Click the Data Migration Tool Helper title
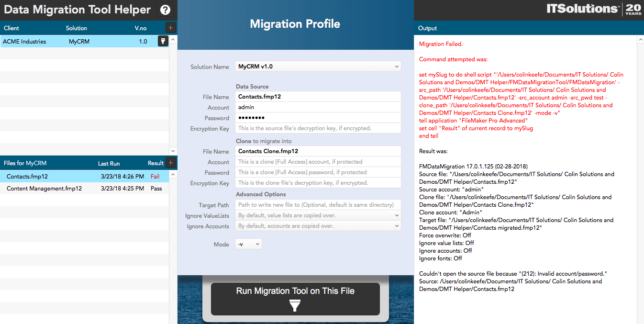This screenshot has width=644, height=324. [78, 10]
